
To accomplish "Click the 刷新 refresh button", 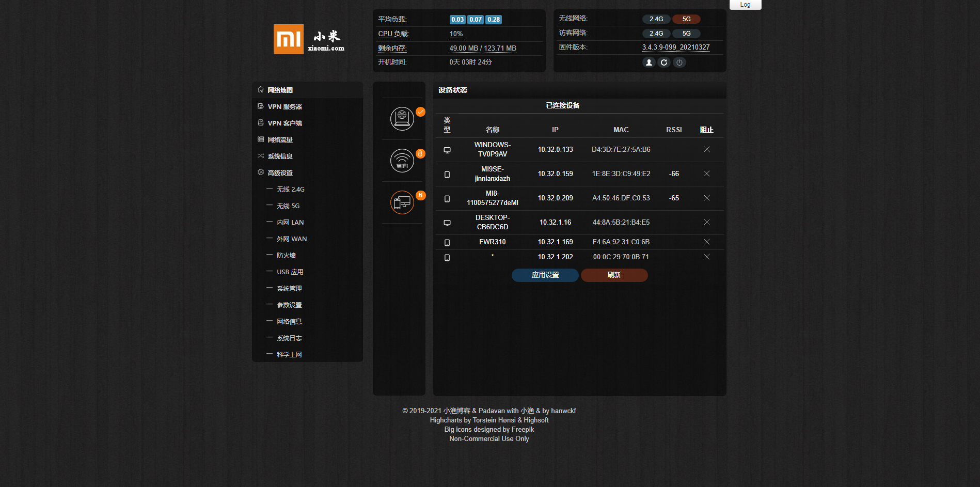I will (x=614, y=275).
